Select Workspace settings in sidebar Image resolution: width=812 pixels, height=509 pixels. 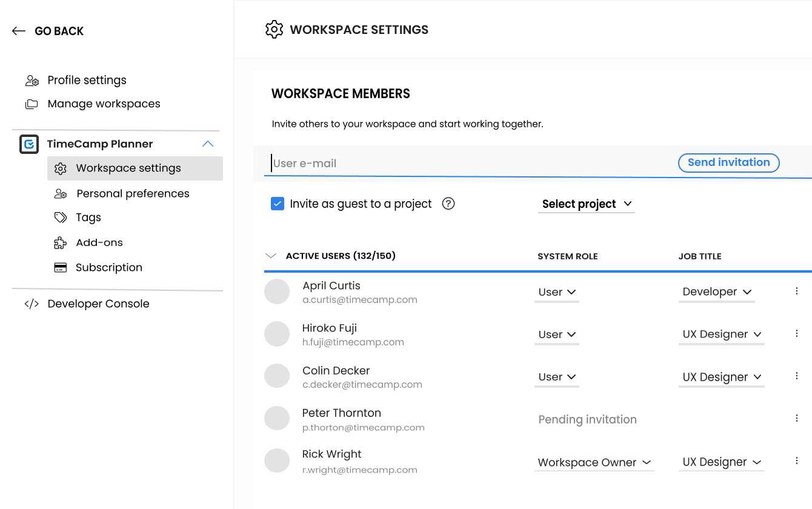135,168
